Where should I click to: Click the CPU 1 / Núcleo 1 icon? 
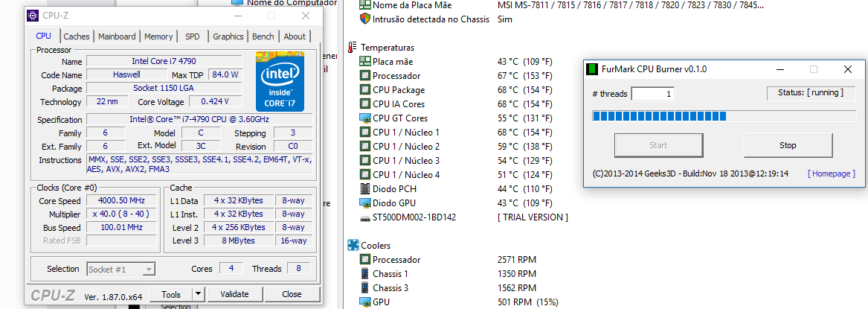[364, 133]
